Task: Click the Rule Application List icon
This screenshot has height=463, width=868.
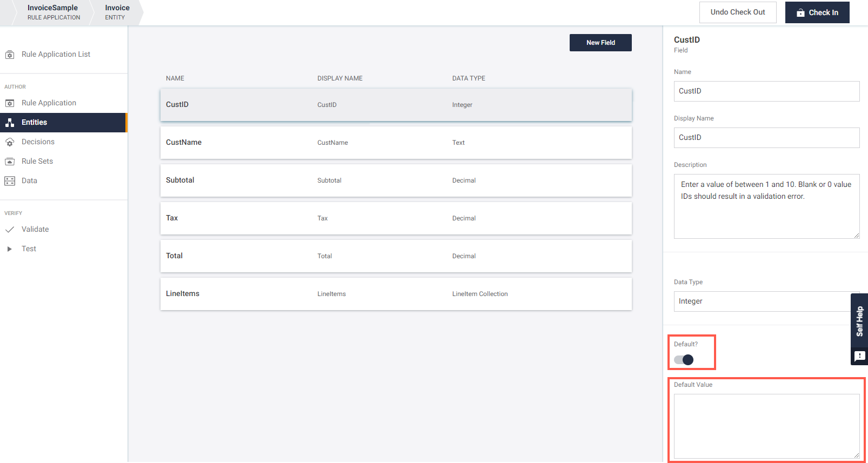Action: [x=10, y=55]
